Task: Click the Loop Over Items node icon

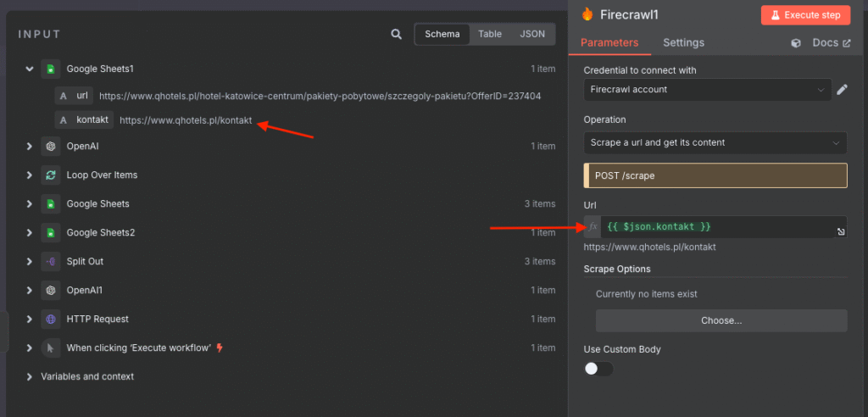Action: [x=51, y=175]
